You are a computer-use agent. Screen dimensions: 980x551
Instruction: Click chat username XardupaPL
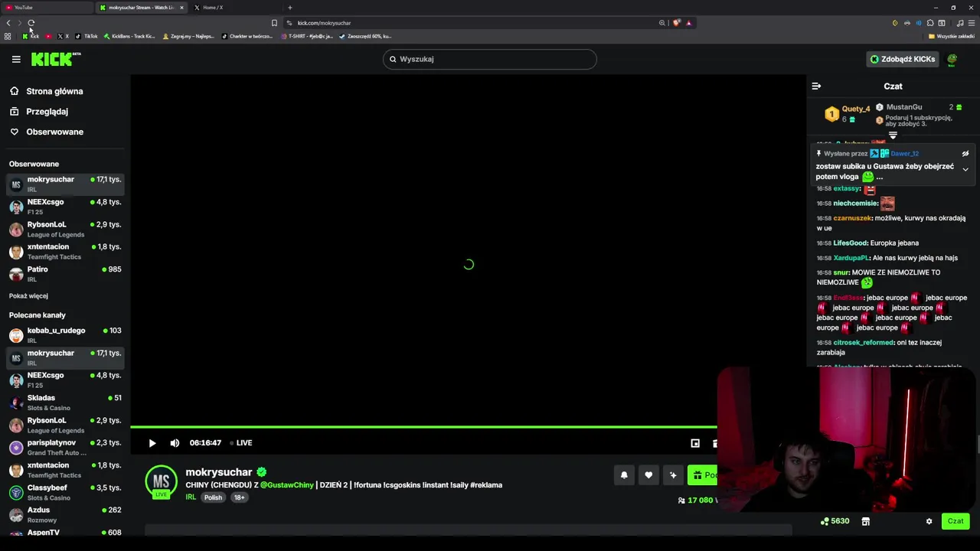click(x=851, y=258)
